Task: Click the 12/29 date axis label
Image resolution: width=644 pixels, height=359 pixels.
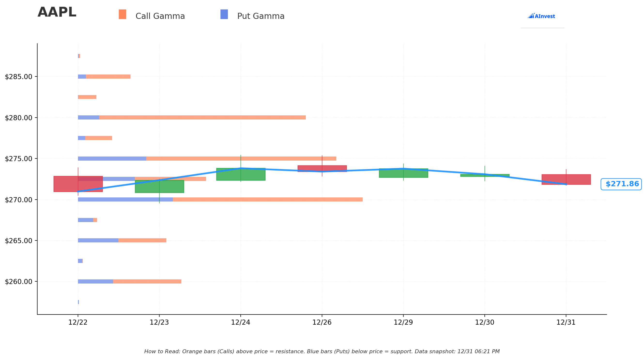Action: pyautogui.click(x=404, y=322)
